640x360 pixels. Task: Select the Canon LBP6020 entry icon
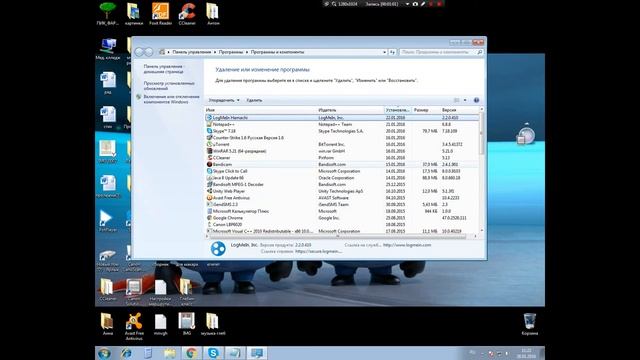point(209,224)
